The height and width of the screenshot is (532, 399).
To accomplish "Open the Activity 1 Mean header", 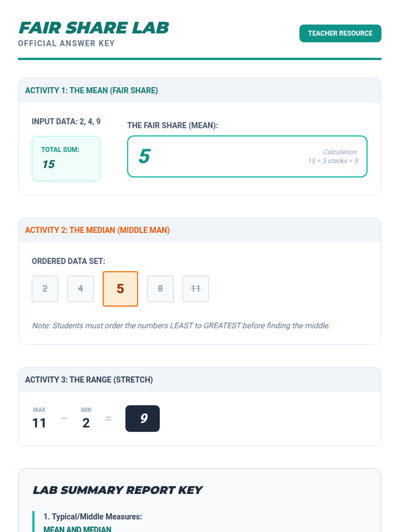I will (x=91, y=90).
